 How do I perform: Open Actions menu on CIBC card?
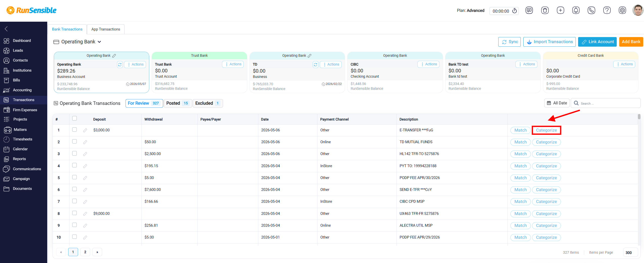click(429, 64)
